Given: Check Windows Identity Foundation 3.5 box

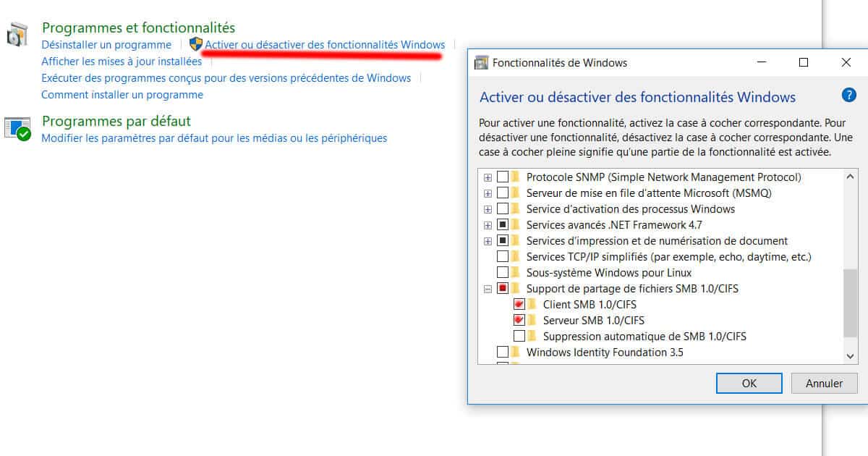Looking at the screenshot, I should [x=503, y=352].
